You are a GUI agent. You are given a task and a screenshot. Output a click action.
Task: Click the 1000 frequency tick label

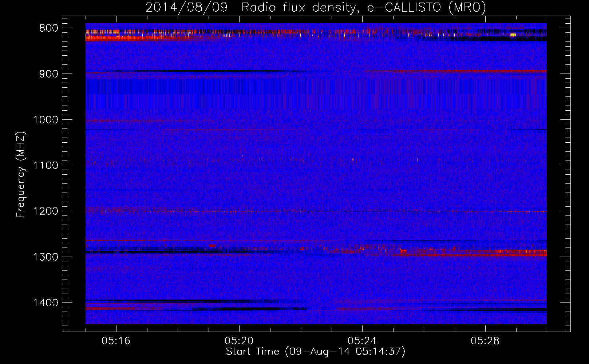coord(46,120)
